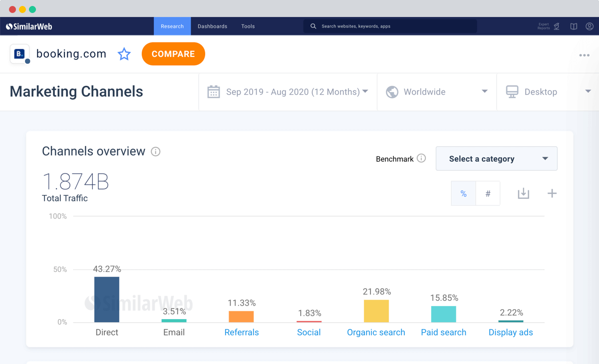The image size is (599, 364).
Task: Click the yellow Organic search bar
Action: click(x=376, y=311)
